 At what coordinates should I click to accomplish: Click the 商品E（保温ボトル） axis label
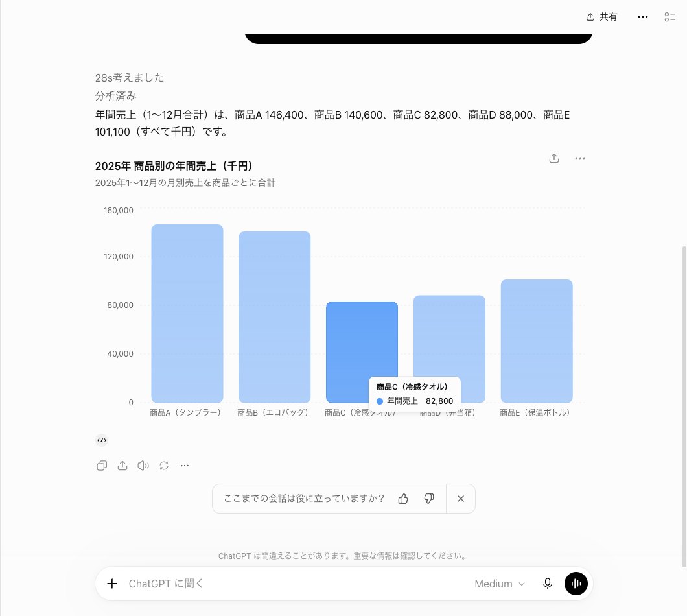pyautogui.click(x=535, y=412)
